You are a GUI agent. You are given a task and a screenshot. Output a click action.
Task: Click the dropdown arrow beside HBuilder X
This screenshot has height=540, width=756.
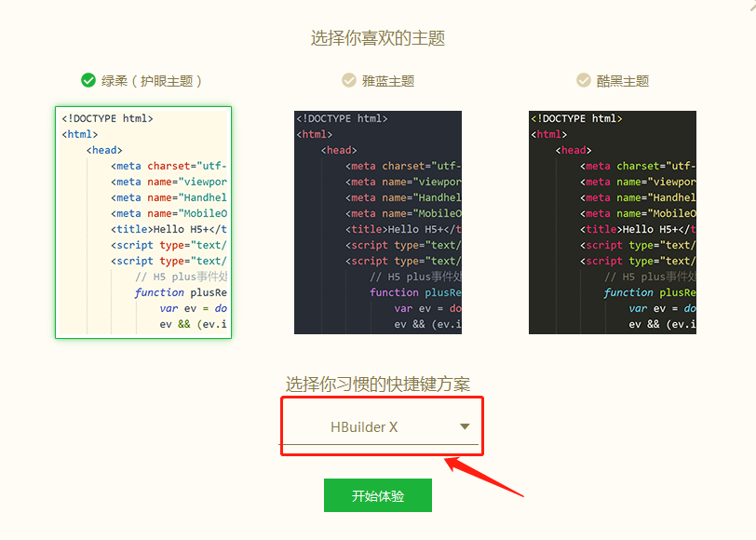click(x=465, y=426)
